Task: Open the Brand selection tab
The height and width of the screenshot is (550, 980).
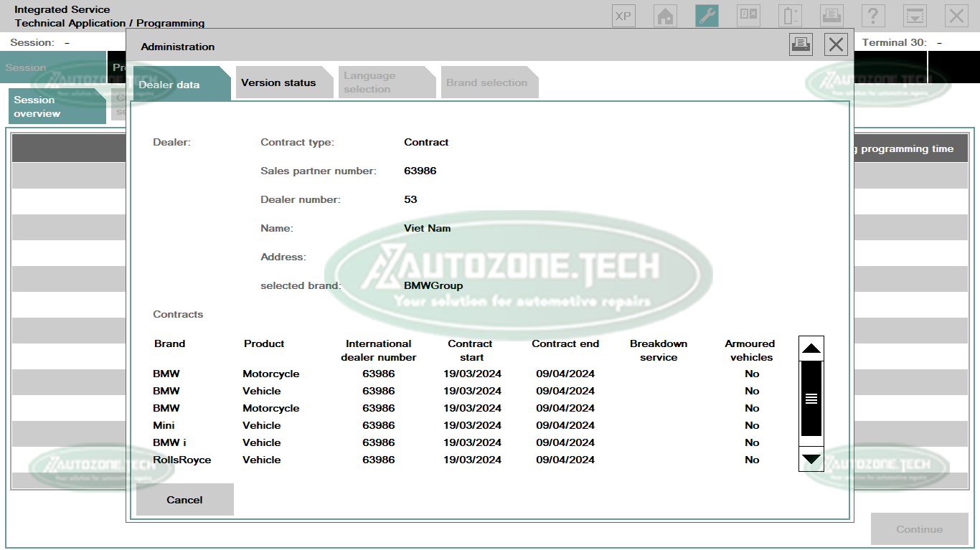Action: point(486,82)
